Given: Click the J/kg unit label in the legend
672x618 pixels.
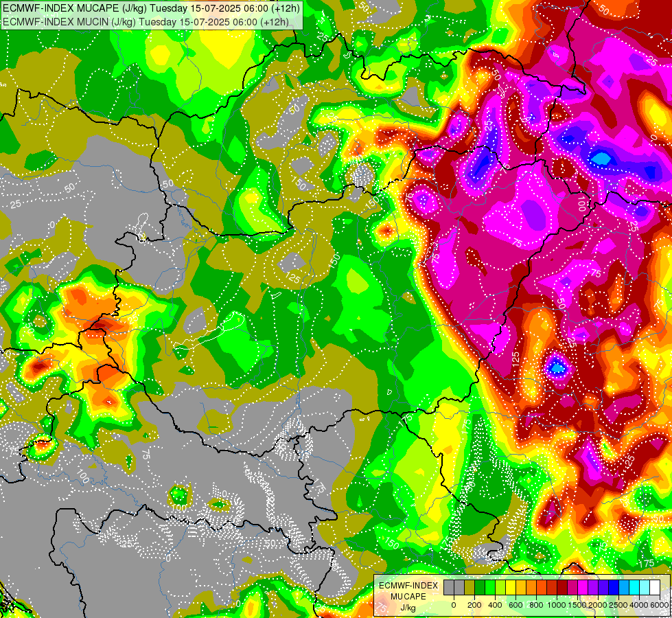Looking at the screenshot, I should click(x=408, y=608).
